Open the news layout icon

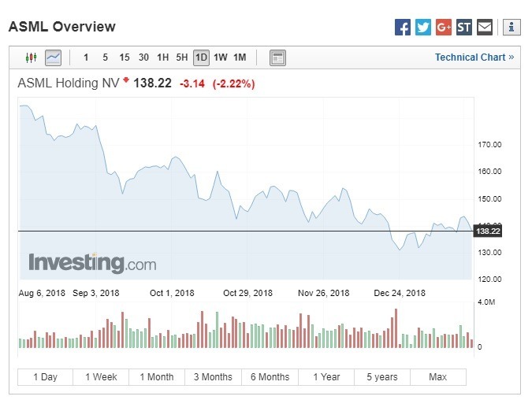tap(277, 57)
